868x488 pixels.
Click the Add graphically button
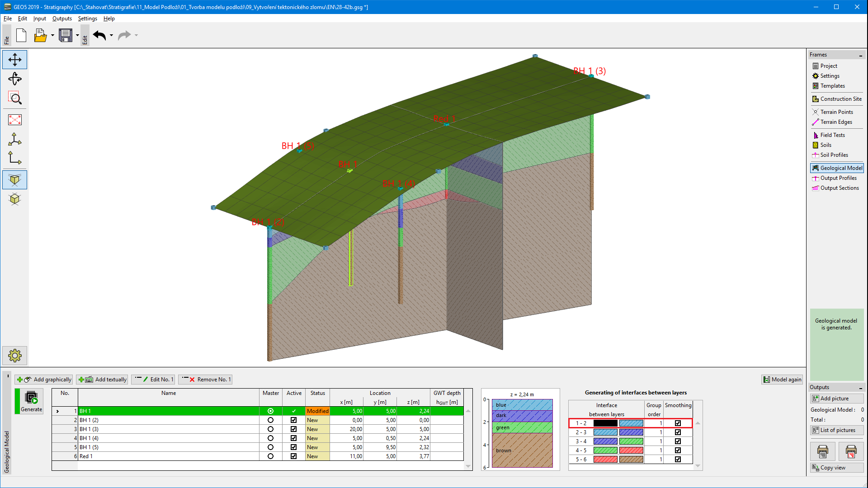pyautogui.click(x=44, y=380)
